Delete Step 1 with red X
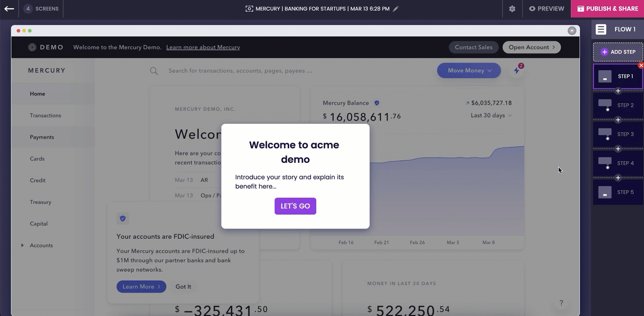Viewport: 644px width, 316px height. pyautogui.click(x=641, y=65)
